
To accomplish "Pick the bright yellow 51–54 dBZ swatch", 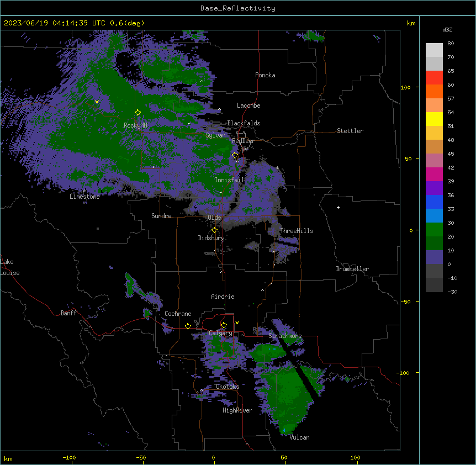I will click(434, 119).
